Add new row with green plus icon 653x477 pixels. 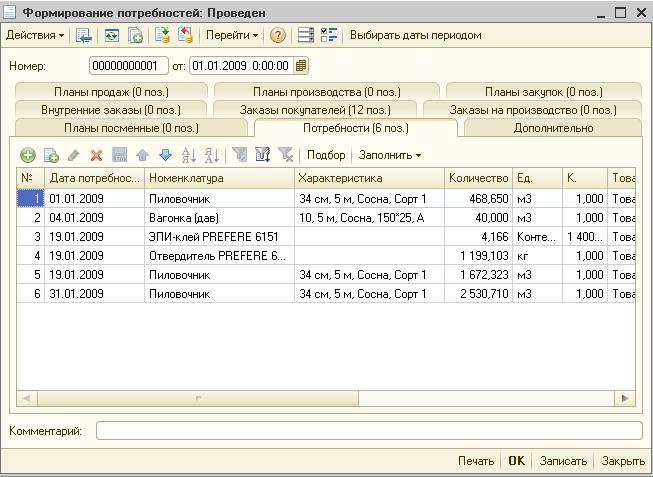pos(28,155)
